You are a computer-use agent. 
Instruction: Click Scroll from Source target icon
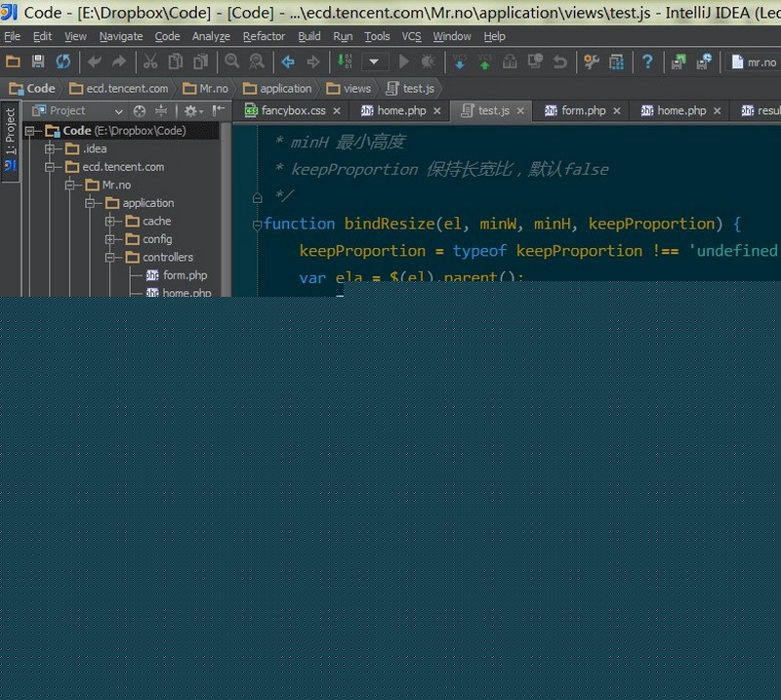coord(140,111)
